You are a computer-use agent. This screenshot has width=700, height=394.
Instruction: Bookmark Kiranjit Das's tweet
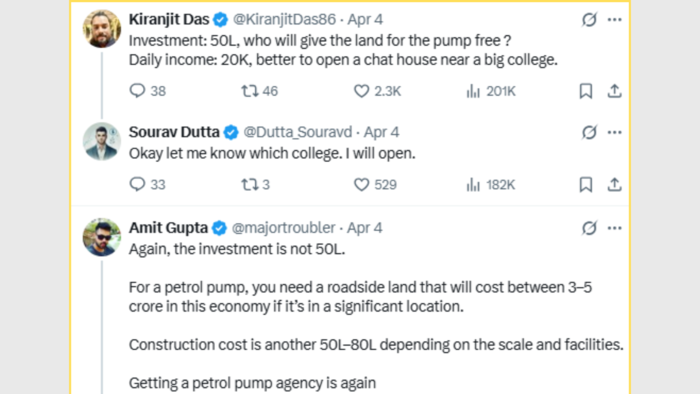[586, 91]
